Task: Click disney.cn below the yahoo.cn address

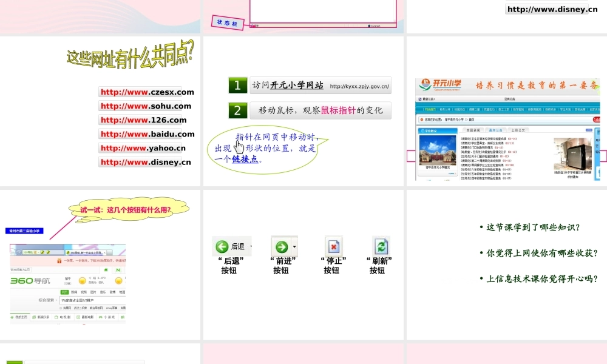Action: click(x=146, y=162)
